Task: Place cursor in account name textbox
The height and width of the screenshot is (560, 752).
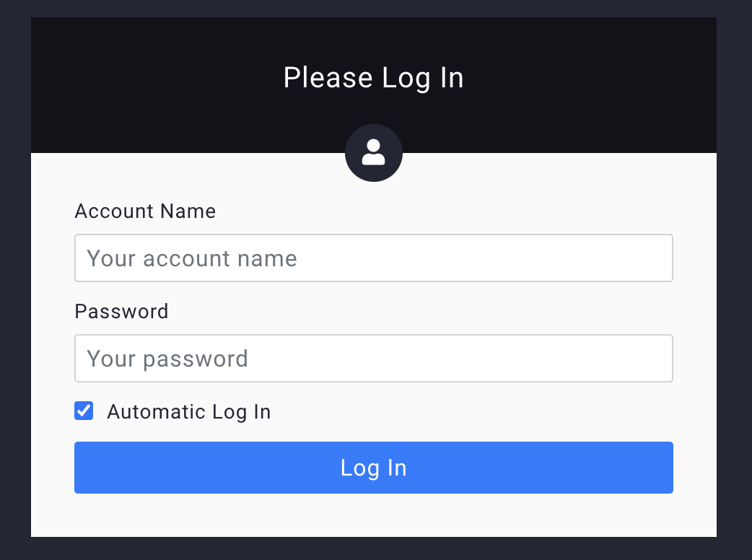Action: tap(374, 258)
